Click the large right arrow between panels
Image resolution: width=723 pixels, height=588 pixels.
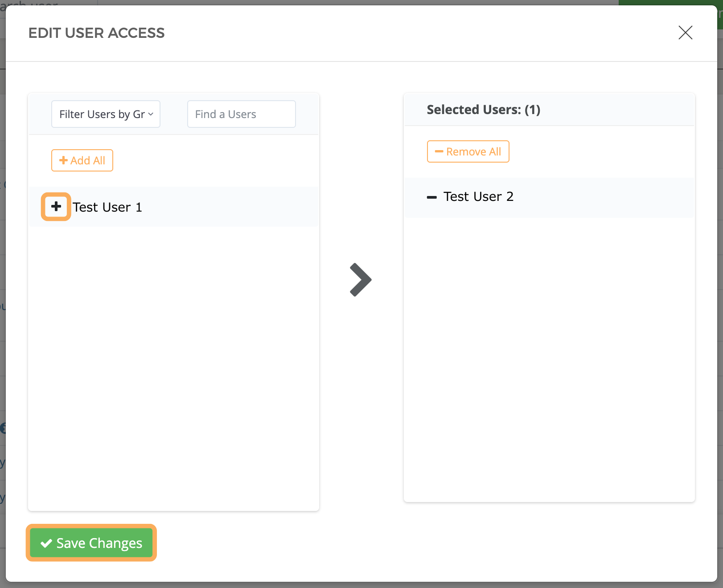(x=360, y=280)
